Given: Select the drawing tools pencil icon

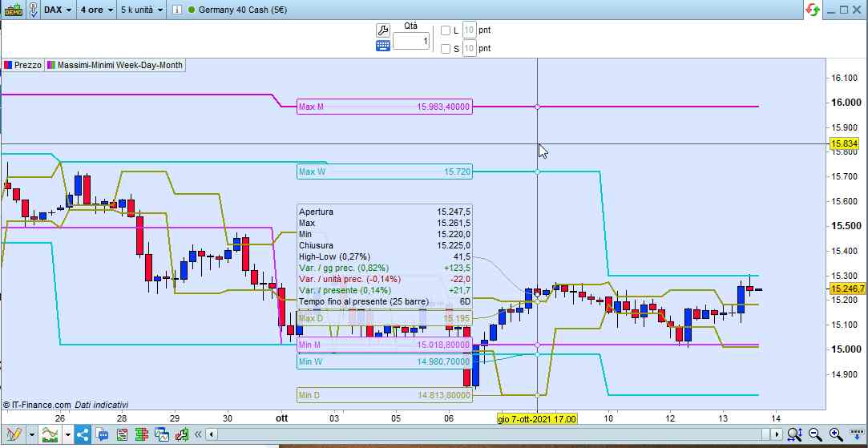Looking at the screenshot, I should 14,434.
